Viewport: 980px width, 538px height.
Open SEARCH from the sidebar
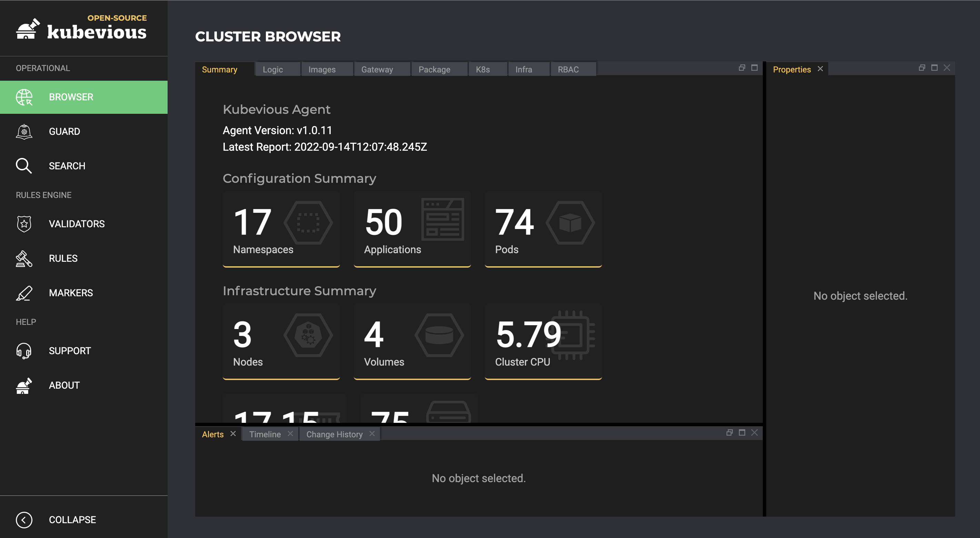point(84,166)
